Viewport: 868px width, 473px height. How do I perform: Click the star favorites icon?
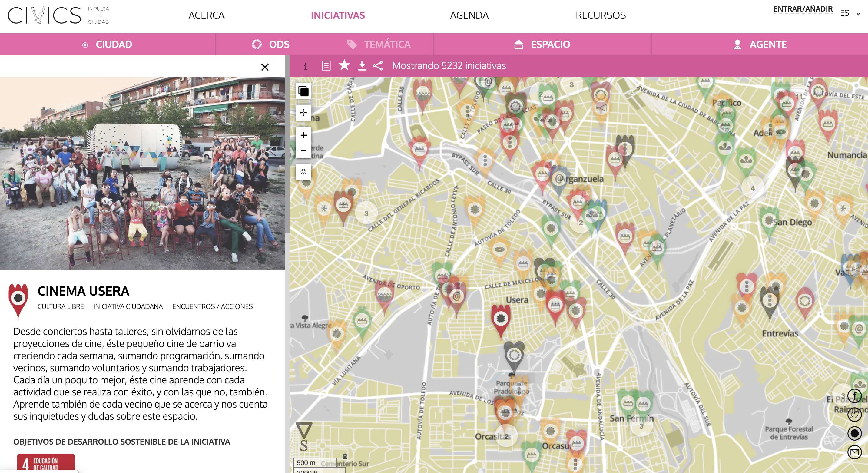coord(344,65)
